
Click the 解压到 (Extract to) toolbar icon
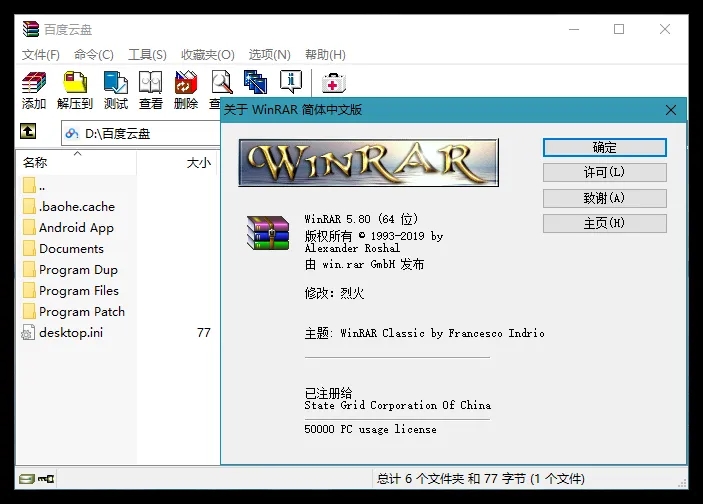(74, 90)
